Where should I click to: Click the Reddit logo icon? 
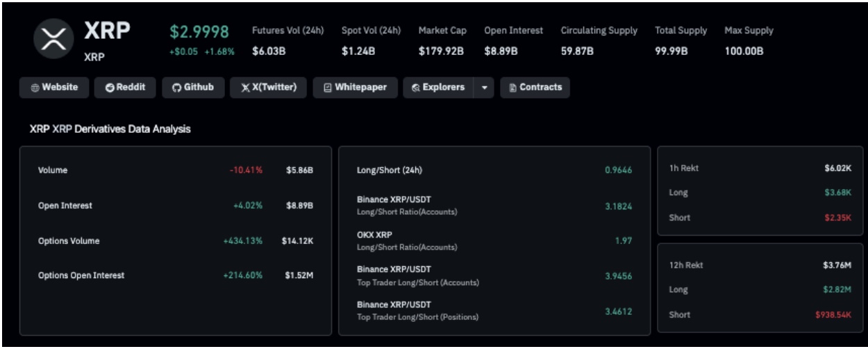click(109, 88)
